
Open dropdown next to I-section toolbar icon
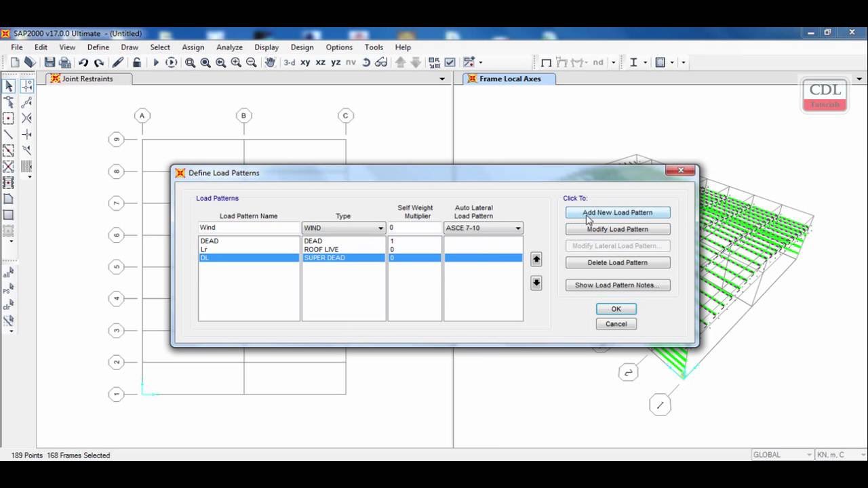[x=645, y=62]
